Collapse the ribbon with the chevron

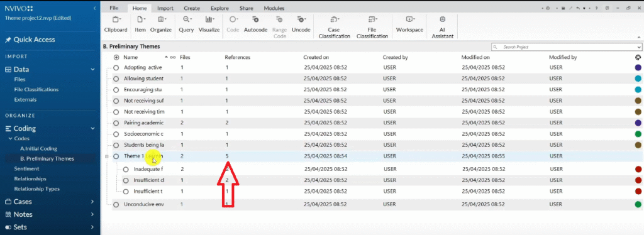tap(639, 37)
